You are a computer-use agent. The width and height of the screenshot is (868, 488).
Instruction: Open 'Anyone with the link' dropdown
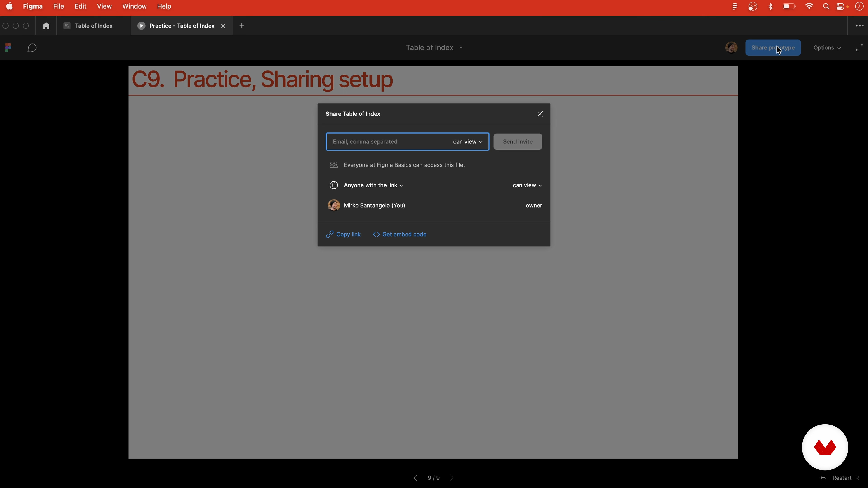[x=373, y=185]
